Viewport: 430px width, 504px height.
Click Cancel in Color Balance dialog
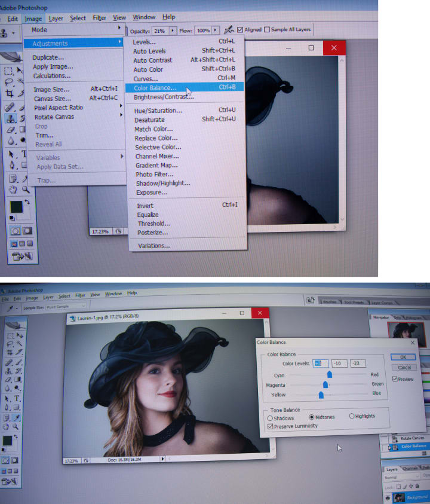[404, 368]
